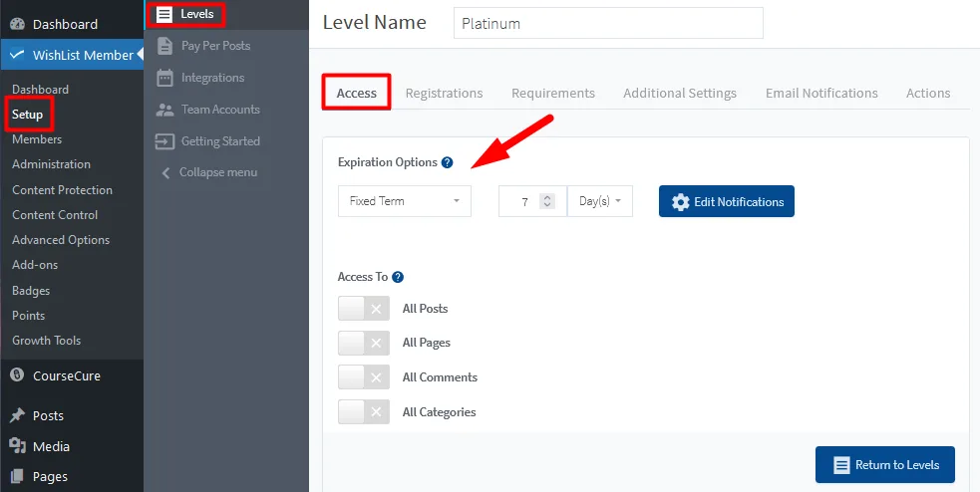Open the Media menu label
980x492 pixels.
click(51, 446)
